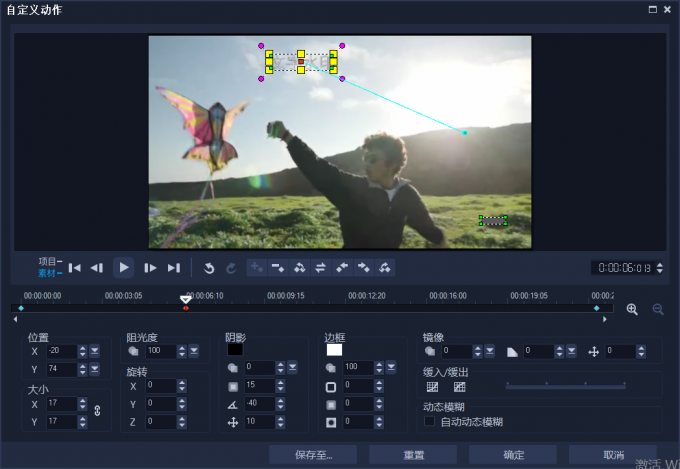Click the 旋转 Y input field

pyautogui.click(x=160, y=404)
